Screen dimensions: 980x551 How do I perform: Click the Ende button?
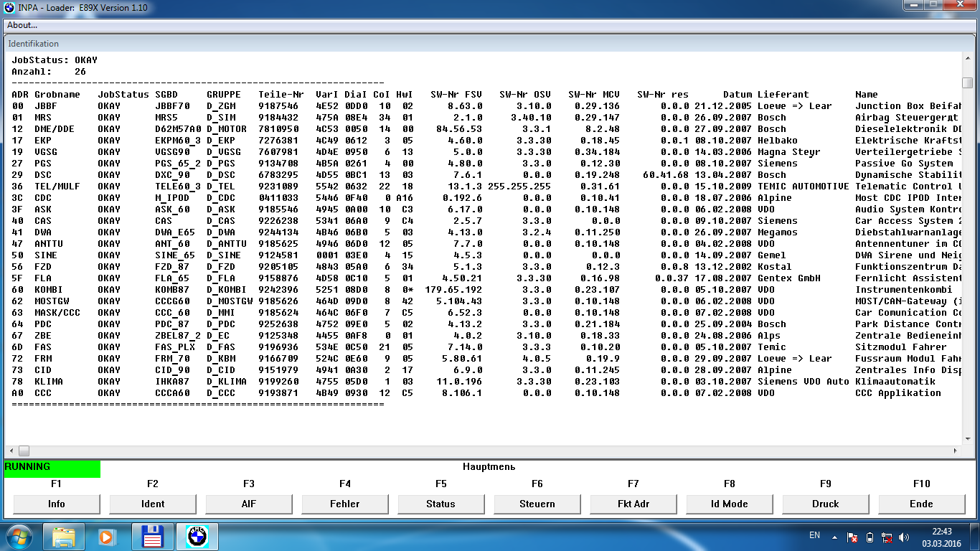point(922,504)
